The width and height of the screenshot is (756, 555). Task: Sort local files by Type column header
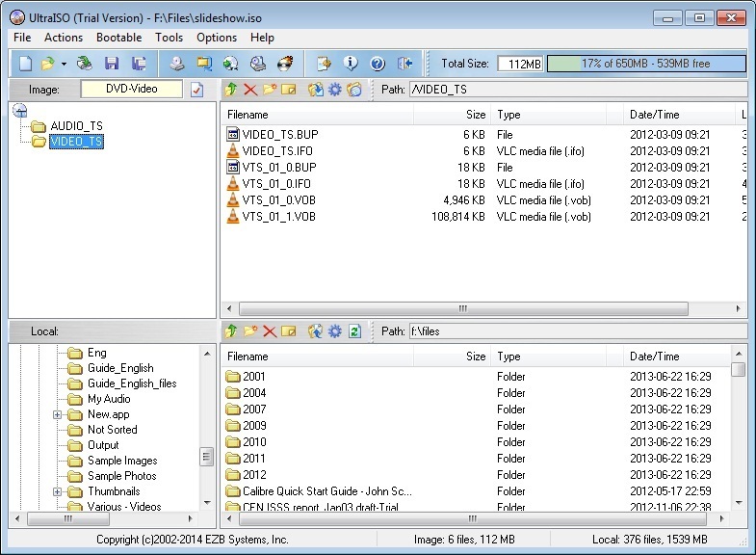click(548, 357)
